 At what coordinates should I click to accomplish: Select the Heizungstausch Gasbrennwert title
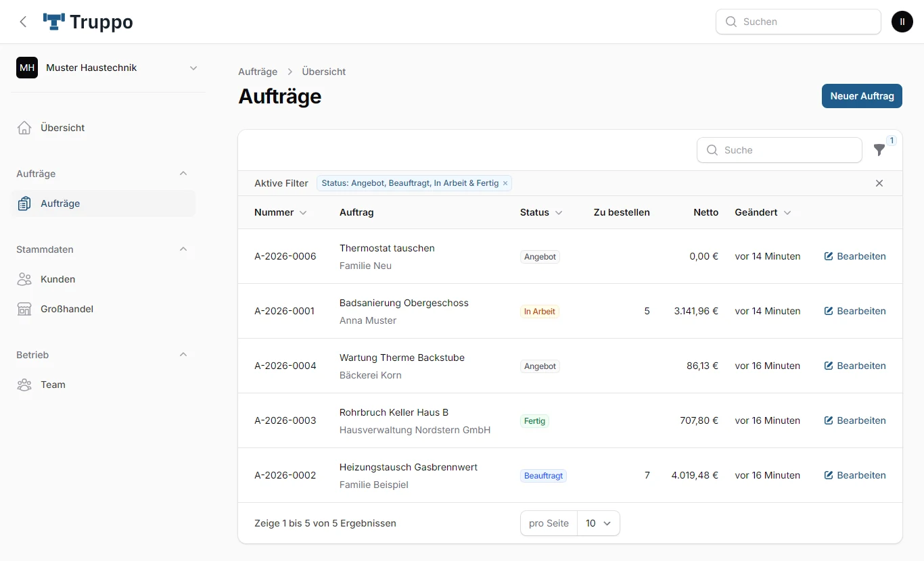coord(409,467)
